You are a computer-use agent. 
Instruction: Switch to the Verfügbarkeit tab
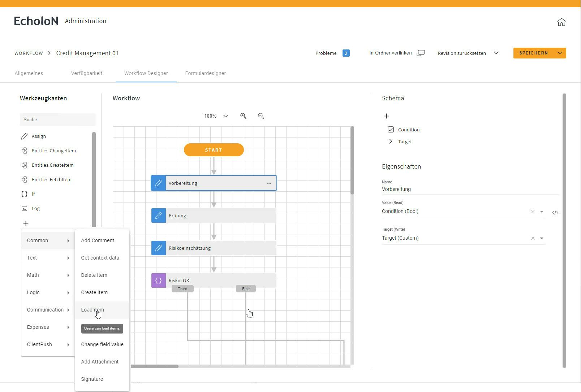(x=87, y=73)
